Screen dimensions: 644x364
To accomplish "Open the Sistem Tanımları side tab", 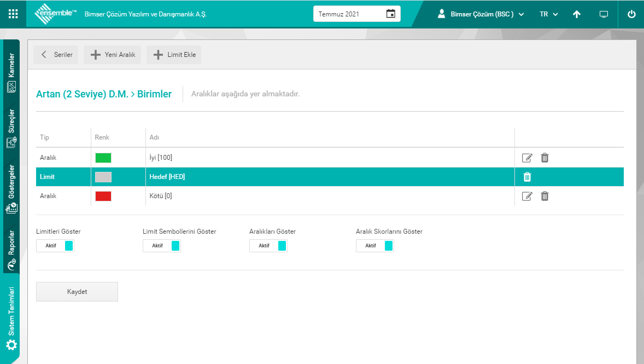I will (11, 319).
